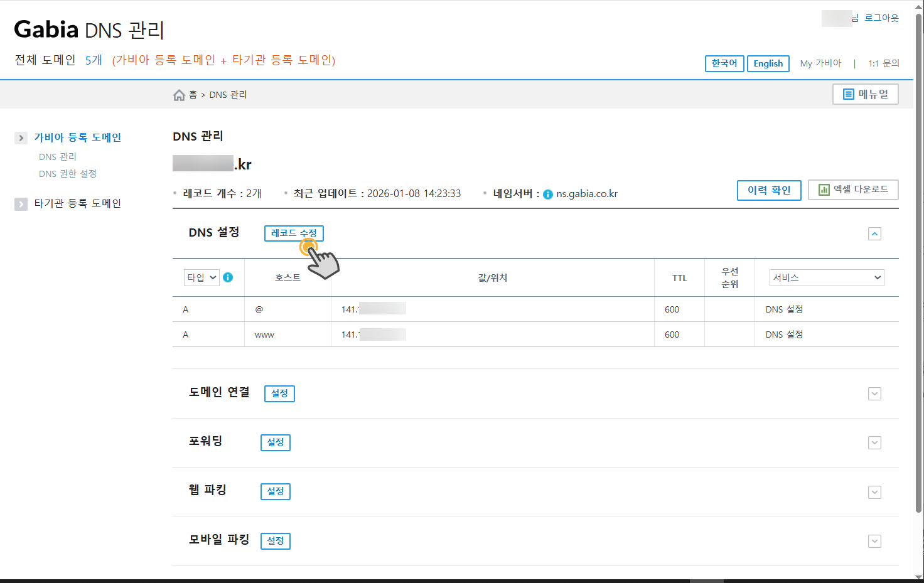Switch language to English
The width and height of the screenshot is (924, 583).
click(768, 63)
